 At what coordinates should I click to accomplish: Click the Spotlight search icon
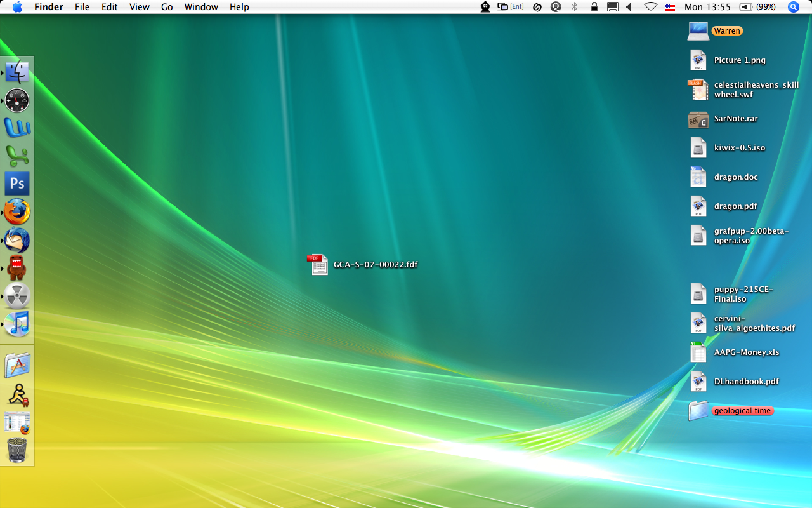click(794, 7)
